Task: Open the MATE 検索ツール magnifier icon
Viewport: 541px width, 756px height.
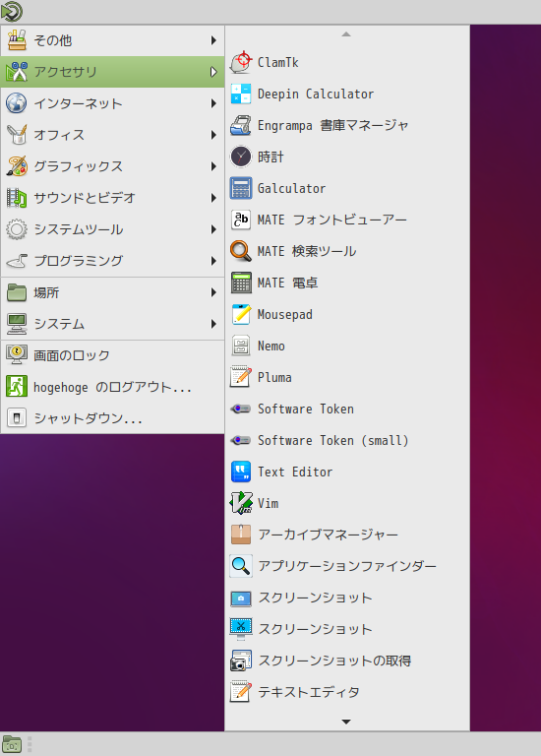Action: [x=241, y=251]
